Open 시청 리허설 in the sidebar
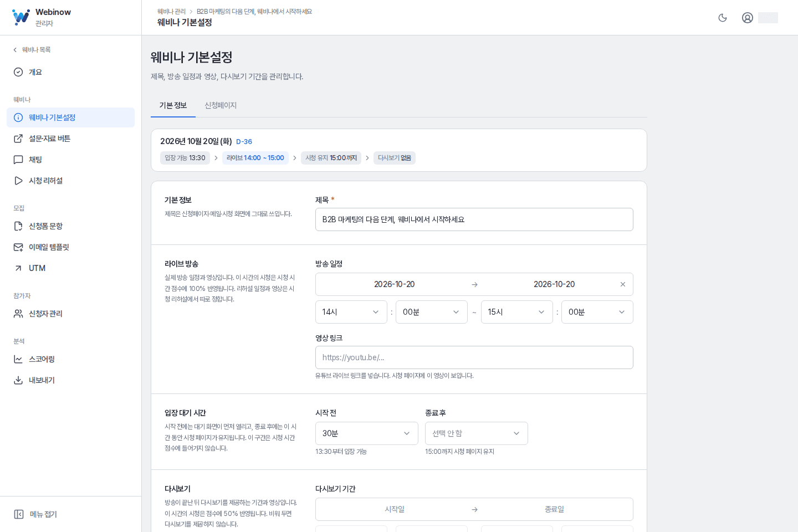The image size is (798, 532). click(x=70, y=181)
